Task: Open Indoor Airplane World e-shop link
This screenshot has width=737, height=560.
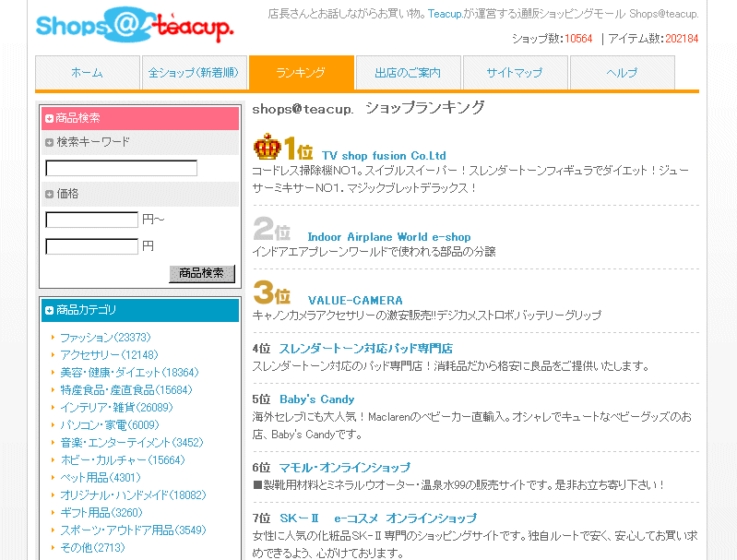Action: (388, 237)
